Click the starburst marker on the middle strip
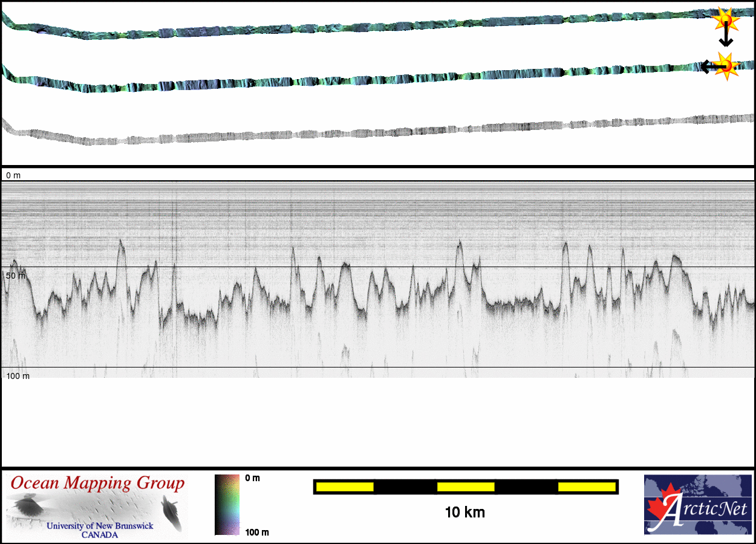Screen dimensions: 756x544 click(726, 66)
